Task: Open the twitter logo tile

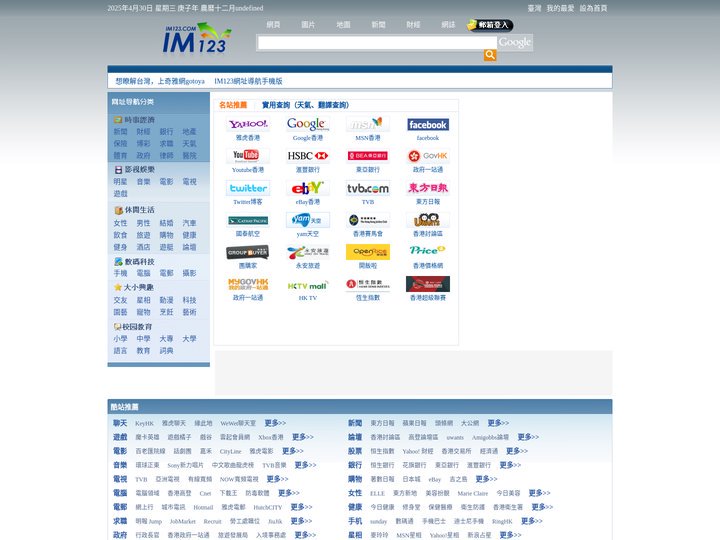Action: (x=248, y=188)
